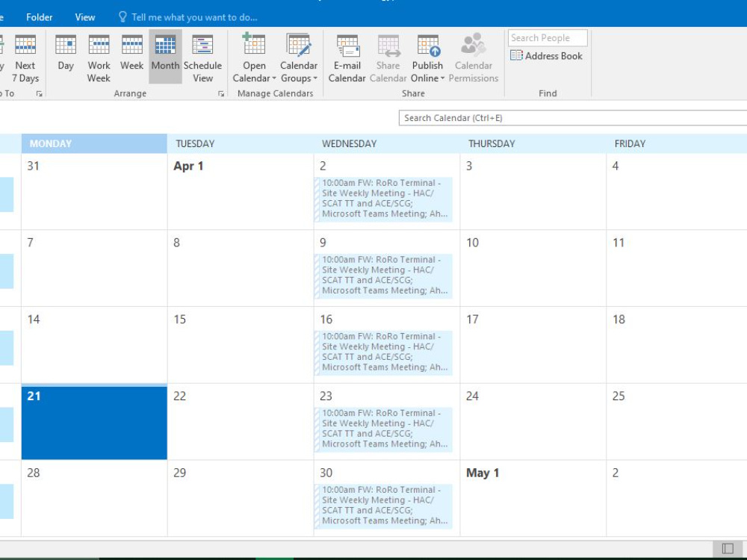
Task: Select the Week view icon
Action: (132, 45)
